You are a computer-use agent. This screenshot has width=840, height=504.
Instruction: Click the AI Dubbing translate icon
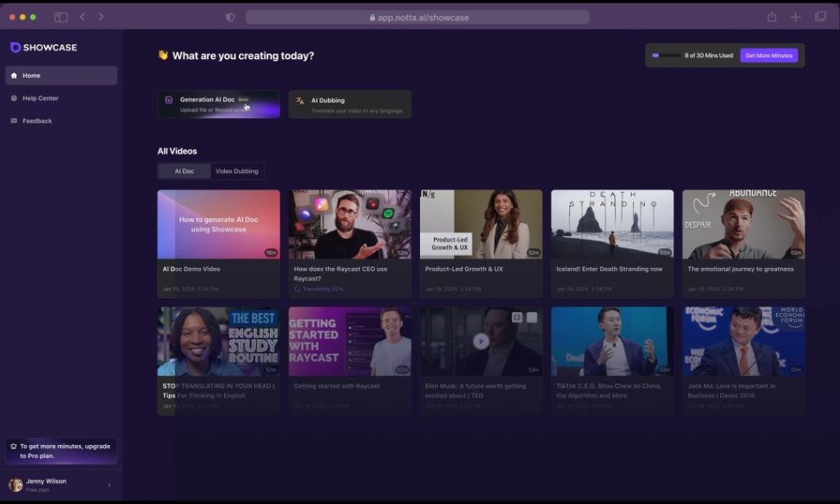(300, 101)
